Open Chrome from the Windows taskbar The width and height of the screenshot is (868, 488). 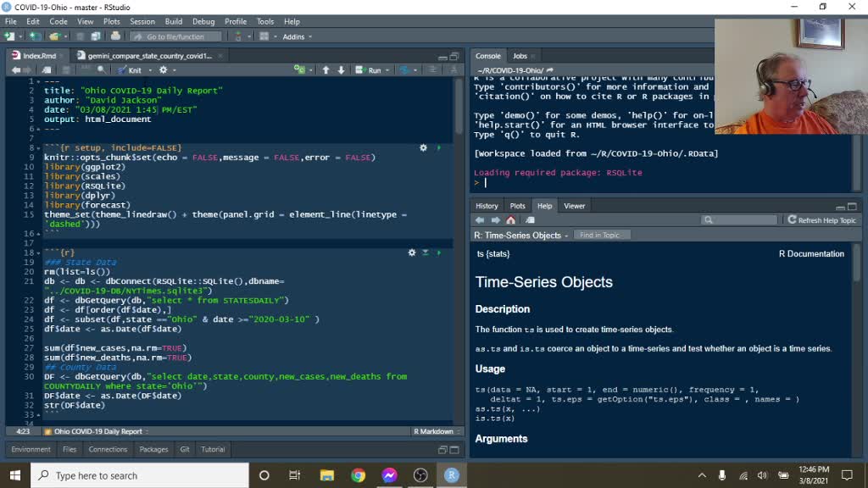[x=359, y=475]
